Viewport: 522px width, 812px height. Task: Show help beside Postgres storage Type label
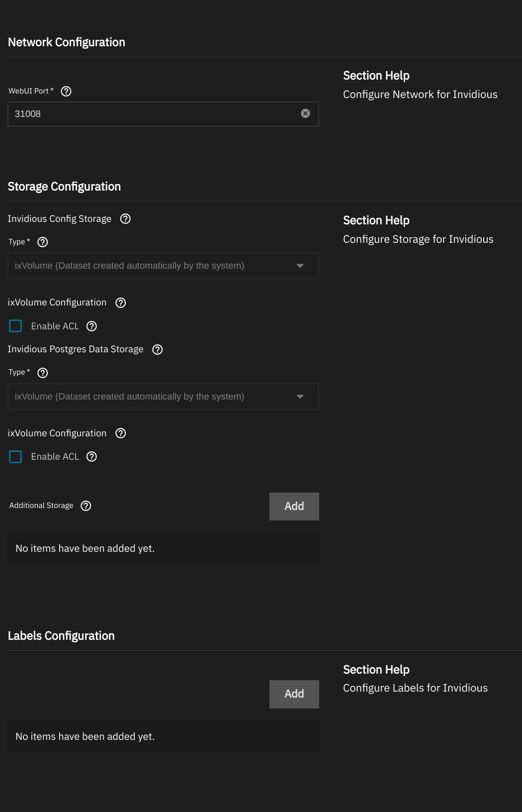coord(43,373)
